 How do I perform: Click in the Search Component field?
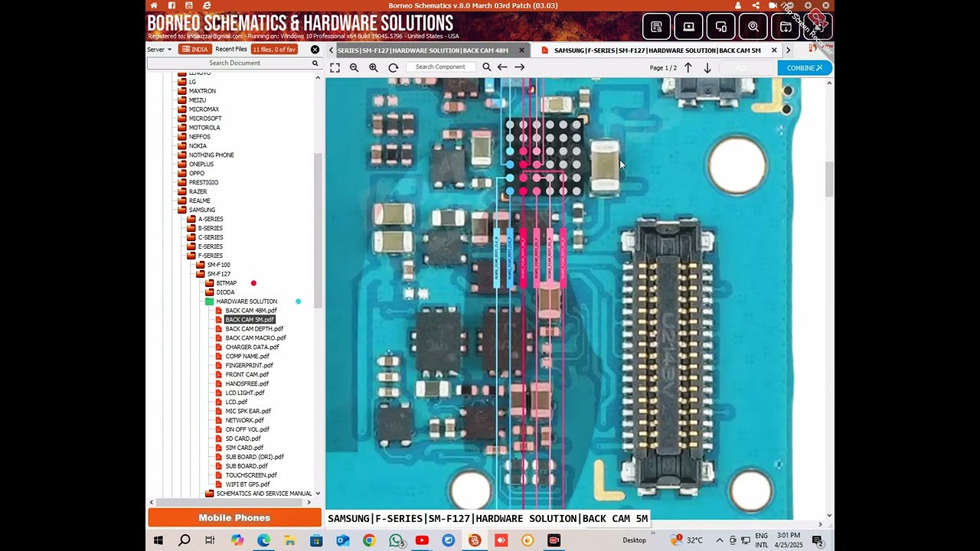coord(440,67)
